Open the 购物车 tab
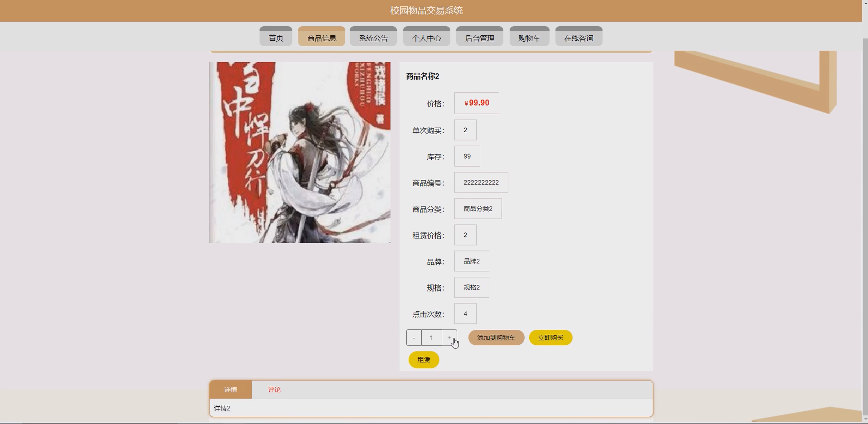This screenshot has width=868, height=424. 529,36
